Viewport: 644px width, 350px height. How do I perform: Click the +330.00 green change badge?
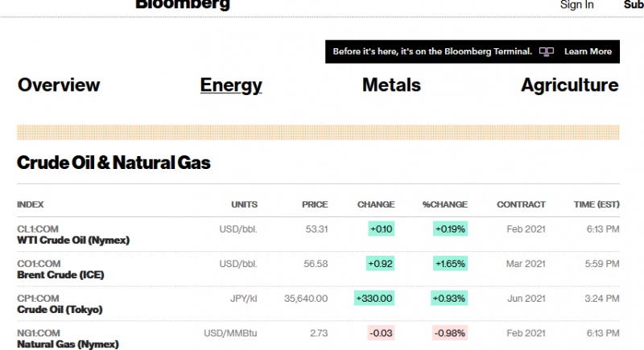tap(374, 299)
